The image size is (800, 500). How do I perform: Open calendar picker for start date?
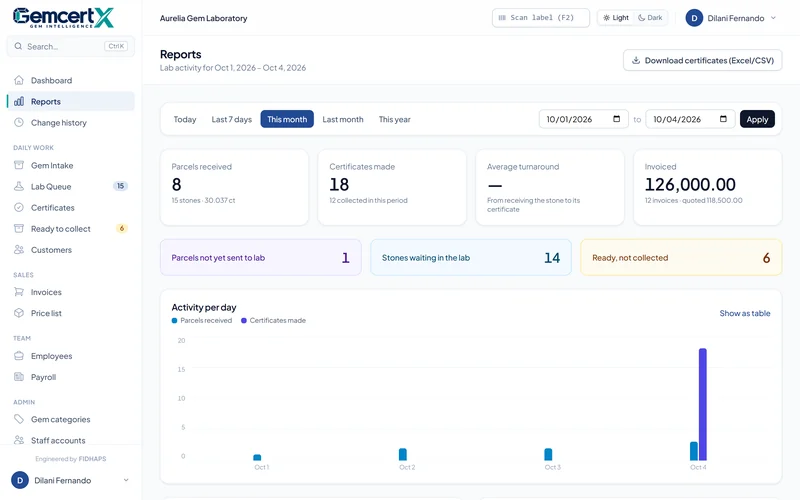point(616,119)
